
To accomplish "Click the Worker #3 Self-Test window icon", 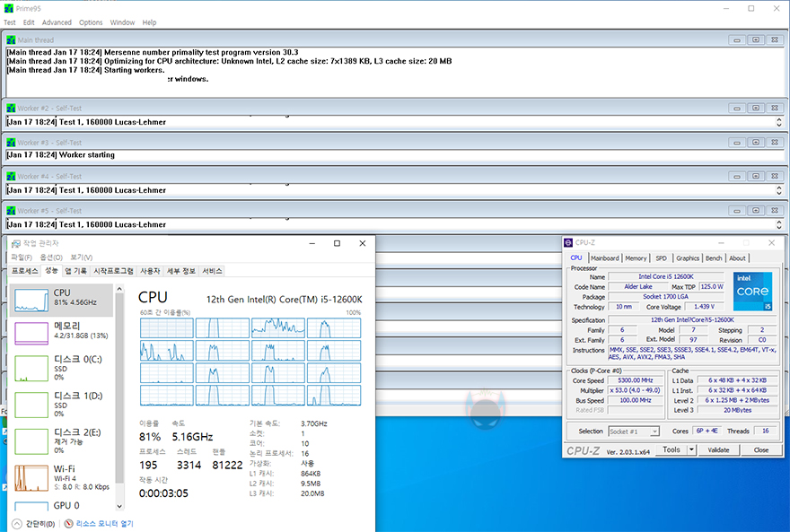I will [x=11, y=143].
